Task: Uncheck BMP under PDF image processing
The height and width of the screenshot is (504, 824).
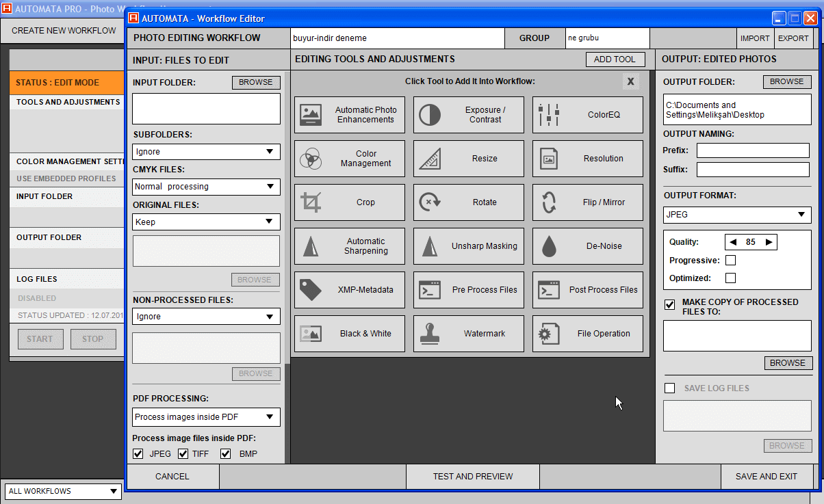Action: [225, 454]
